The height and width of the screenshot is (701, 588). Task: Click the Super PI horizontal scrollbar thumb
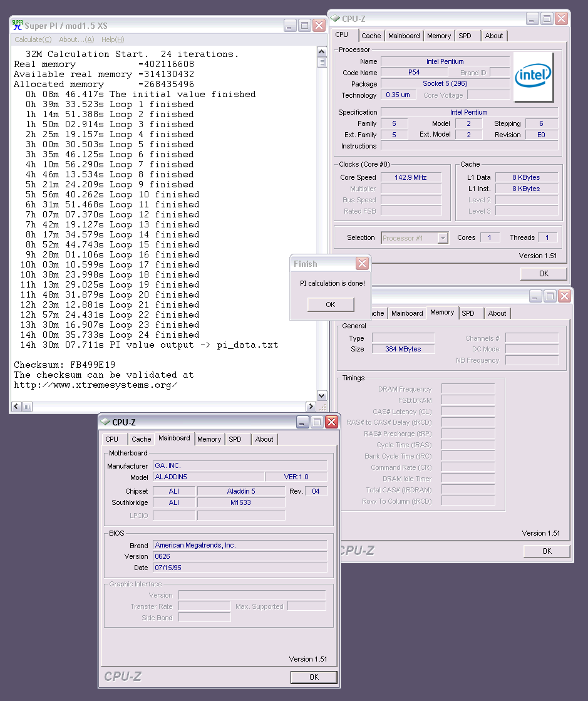[28, 407]
